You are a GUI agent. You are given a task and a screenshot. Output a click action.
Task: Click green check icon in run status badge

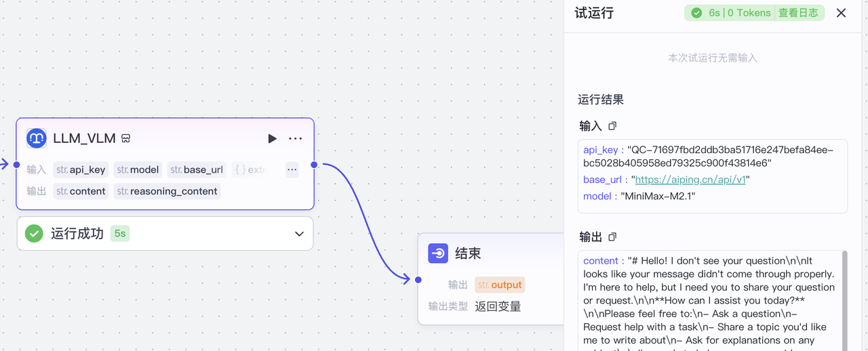(696, 13)
